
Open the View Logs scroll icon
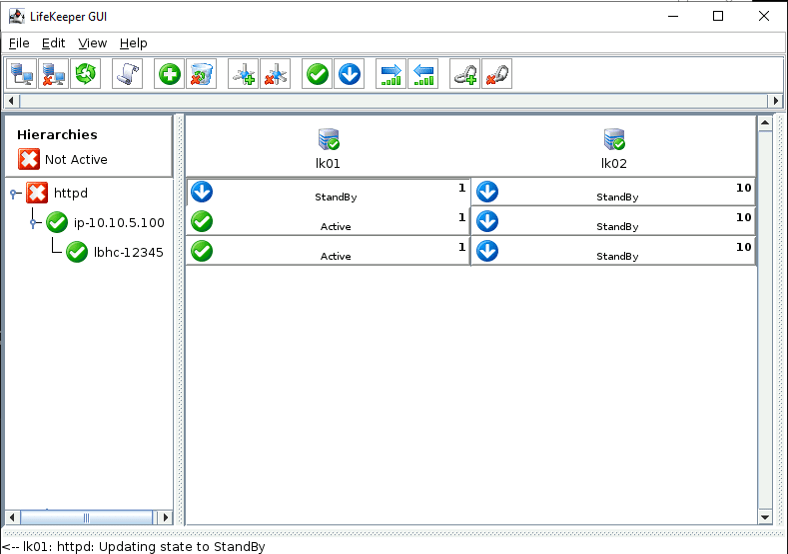click(127, 74)
